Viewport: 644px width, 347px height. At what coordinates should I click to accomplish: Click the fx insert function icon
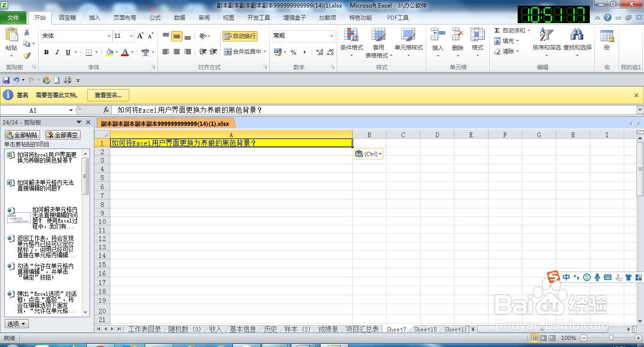[x=106, y=110]
